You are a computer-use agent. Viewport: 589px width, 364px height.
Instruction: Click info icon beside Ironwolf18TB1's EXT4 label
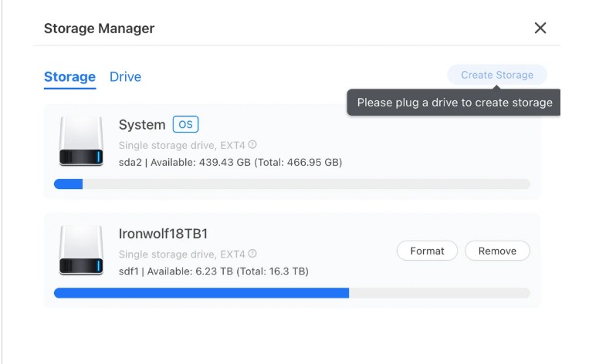pos(252,254)
